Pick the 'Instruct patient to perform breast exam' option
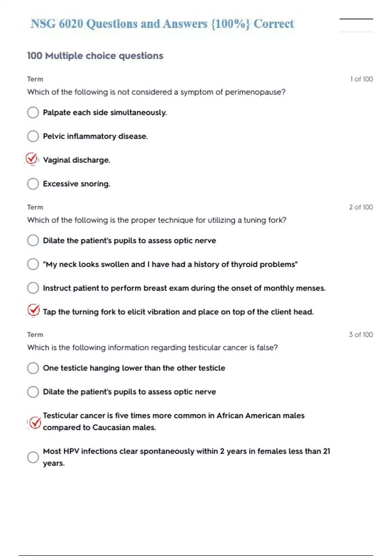Screen dimensions: 392x556 (x=33, y=288)
